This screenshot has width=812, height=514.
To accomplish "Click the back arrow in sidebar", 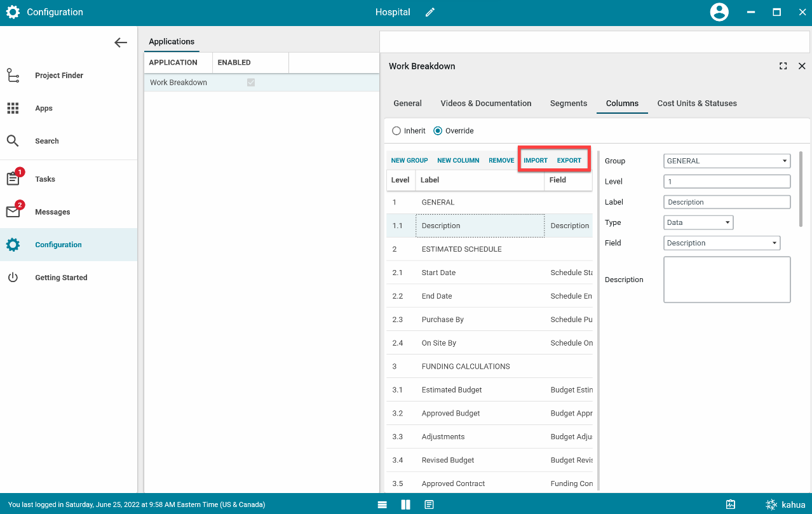I will click(121, 43).
